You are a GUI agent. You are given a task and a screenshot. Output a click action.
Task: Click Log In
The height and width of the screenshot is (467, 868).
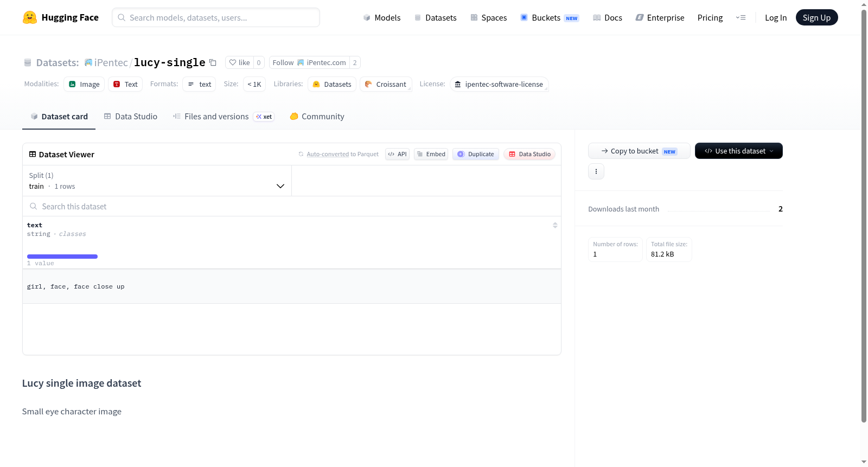click(776, 18)
